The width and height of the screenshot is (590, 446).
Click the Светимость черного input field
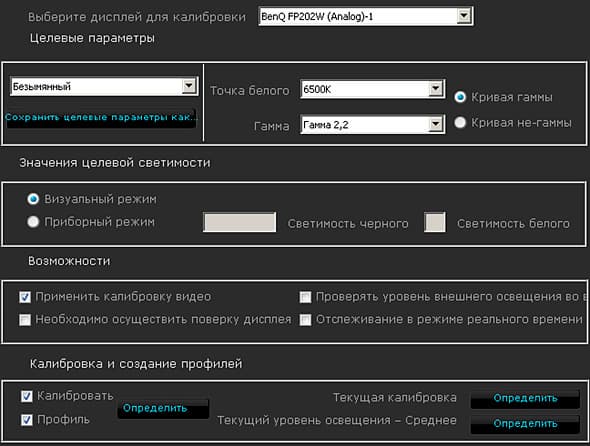(x=239, y=222)
